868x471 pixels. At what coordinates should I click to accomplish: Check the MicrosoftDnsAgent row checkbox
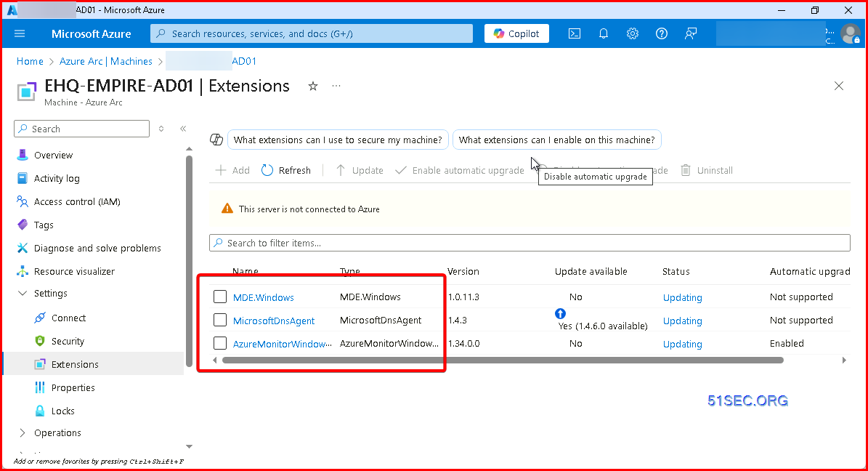tap(220, 320)
